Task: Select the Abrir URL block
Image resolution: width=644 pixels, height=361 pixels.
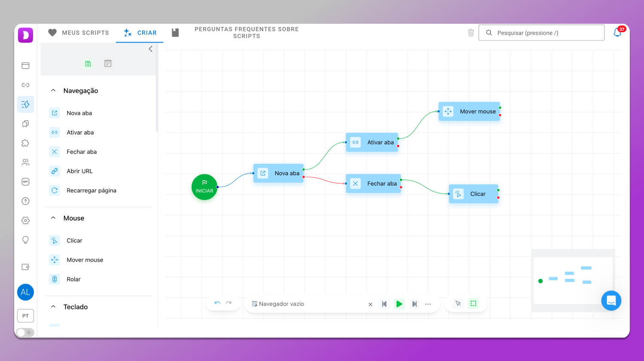Action: (x=79, y=171)
